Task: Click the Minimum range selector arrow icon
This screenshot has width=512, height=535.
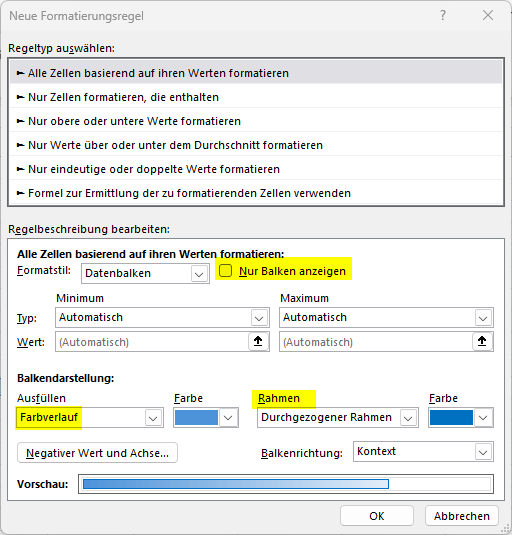Action: 258,341
